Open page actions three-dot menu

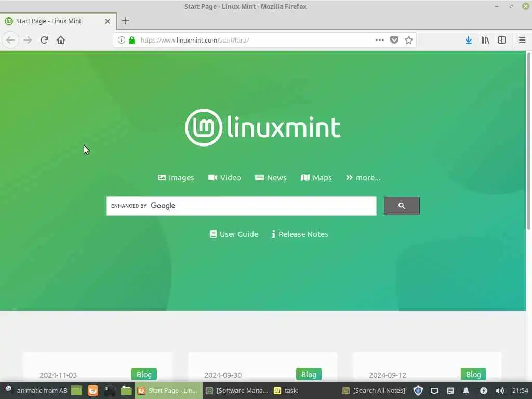[380, 40]
